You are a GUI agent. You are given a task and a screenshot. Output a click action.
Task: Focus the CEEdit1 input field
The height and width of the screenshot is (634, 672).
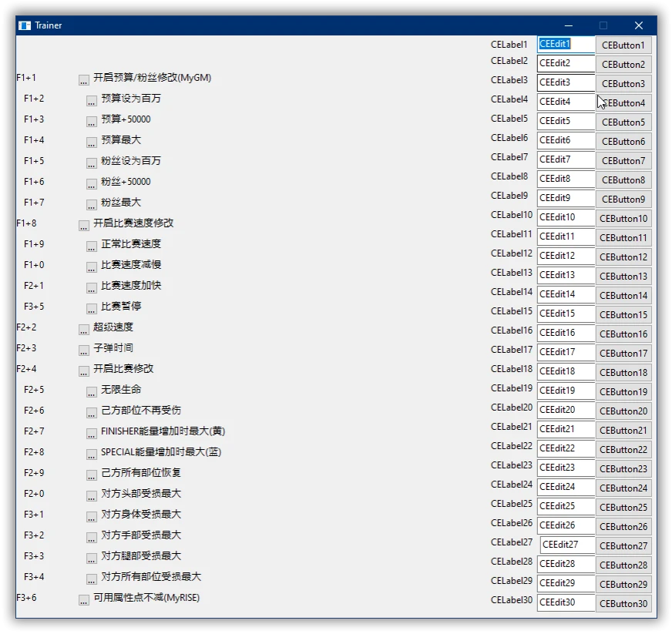[566, 45]
